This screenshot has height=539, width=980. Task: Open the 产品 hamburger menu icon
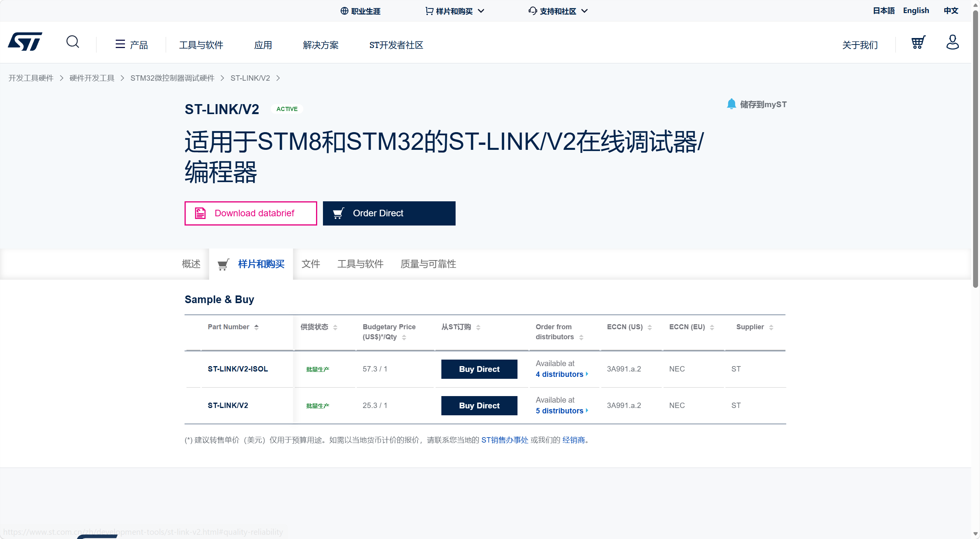click(x=120, y=44)
